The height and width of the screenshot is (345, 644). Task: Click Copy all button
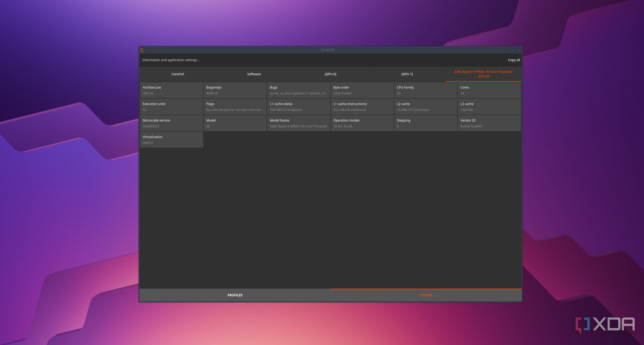click(514, 60)
